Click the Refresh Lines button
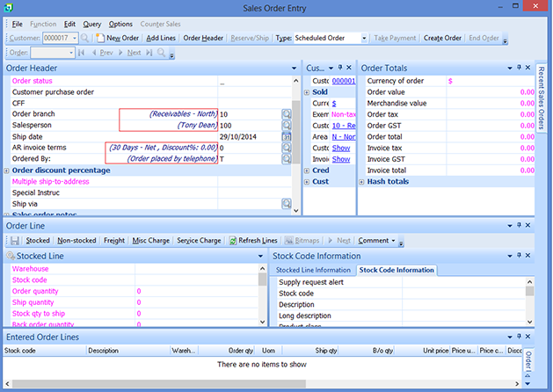553x392 pixels. point(253,241)
